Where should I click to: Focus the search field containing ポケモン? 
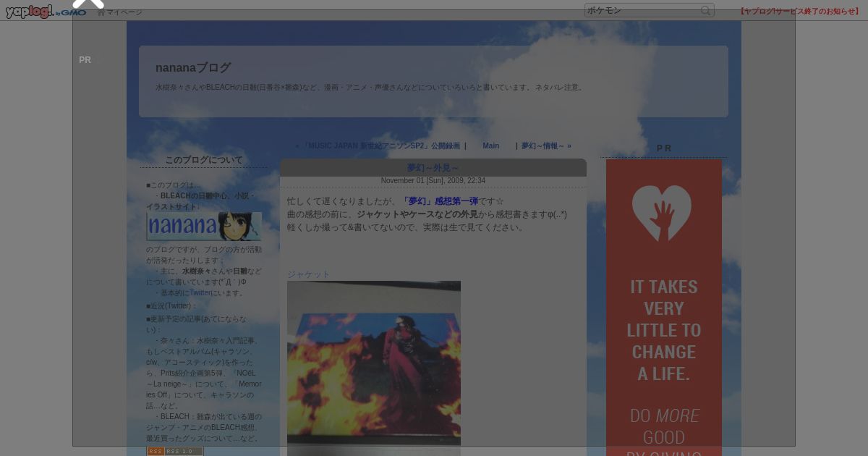click(642, 10)
